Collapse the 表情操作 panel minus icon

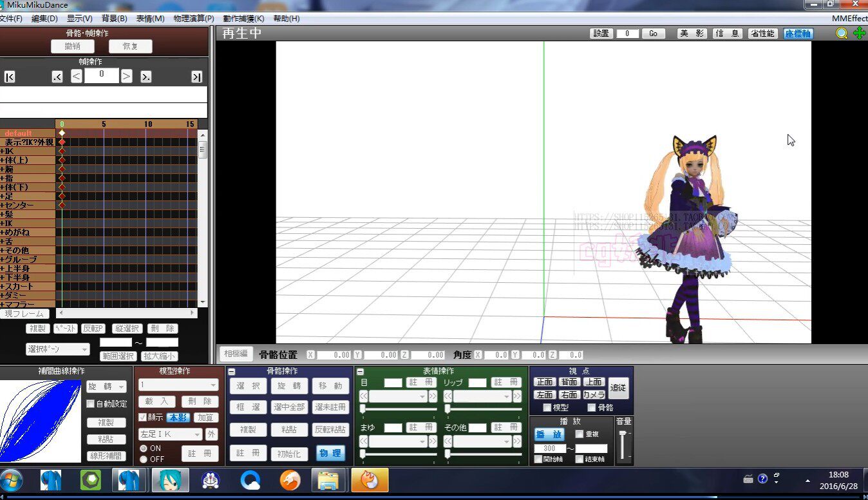point(361,372)
